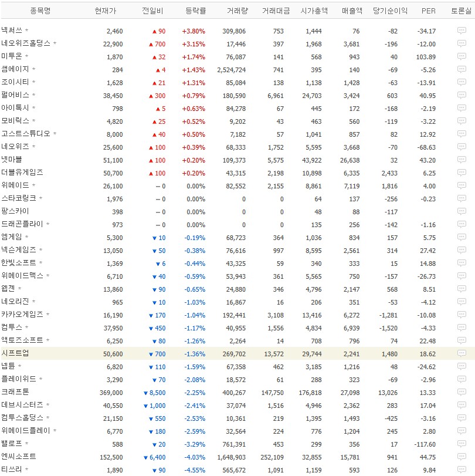Open the 위메이드맥스 stock link
The width and height of the screenshot is (475, 476).
pos(22,276)
